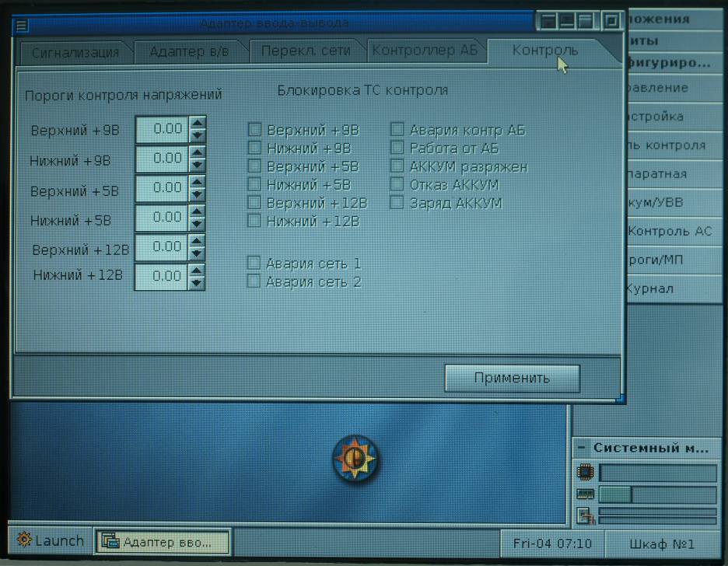Image resolution: width=728 pixels, height=566 pixels.
Task: Select the Перекл. сети tab
Action: pos(306,50)
